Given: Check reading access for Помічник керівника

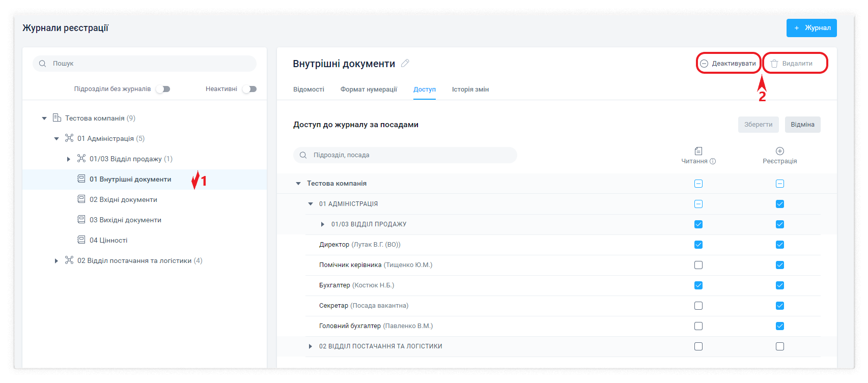Looking at the screenshot, I should 698,265.
